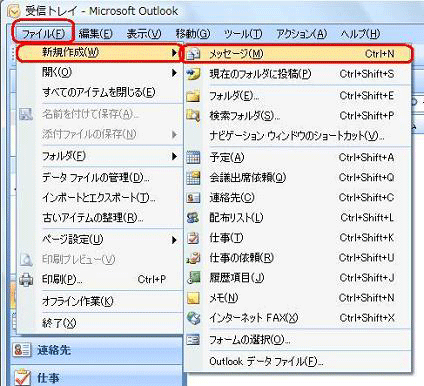Image resolution: width=424 pixels, height=386 pixels.
Task: Click the yellow Note icon
Action: tap(193, 298)
